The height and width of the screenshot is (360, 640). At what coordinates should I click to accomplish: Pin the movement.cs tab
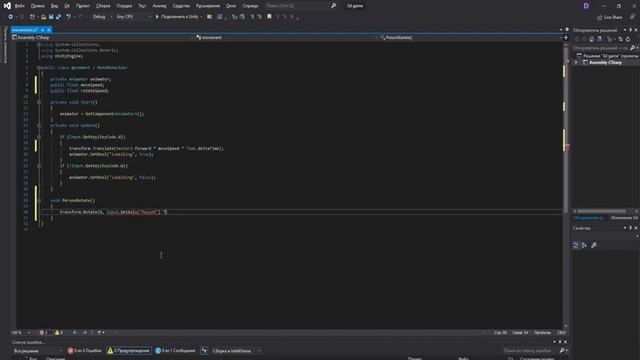[x=42, y=30]
